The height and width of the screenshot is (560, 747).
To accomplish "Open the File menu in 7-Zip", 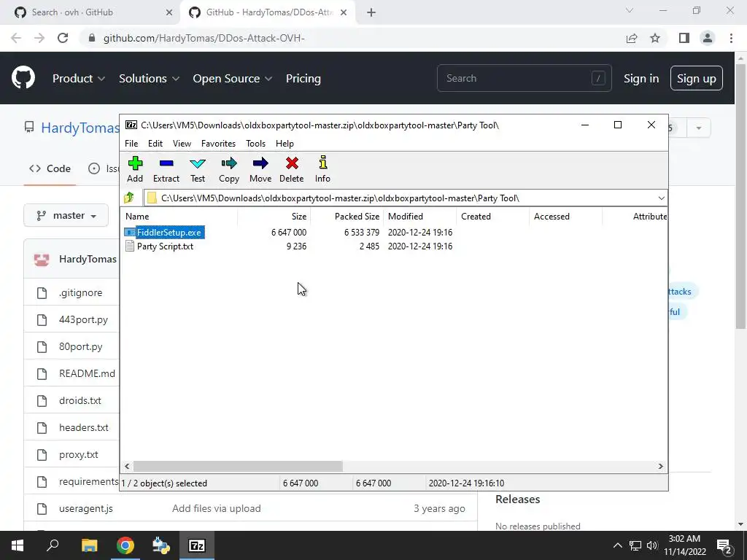I will (x=131, y=144).
